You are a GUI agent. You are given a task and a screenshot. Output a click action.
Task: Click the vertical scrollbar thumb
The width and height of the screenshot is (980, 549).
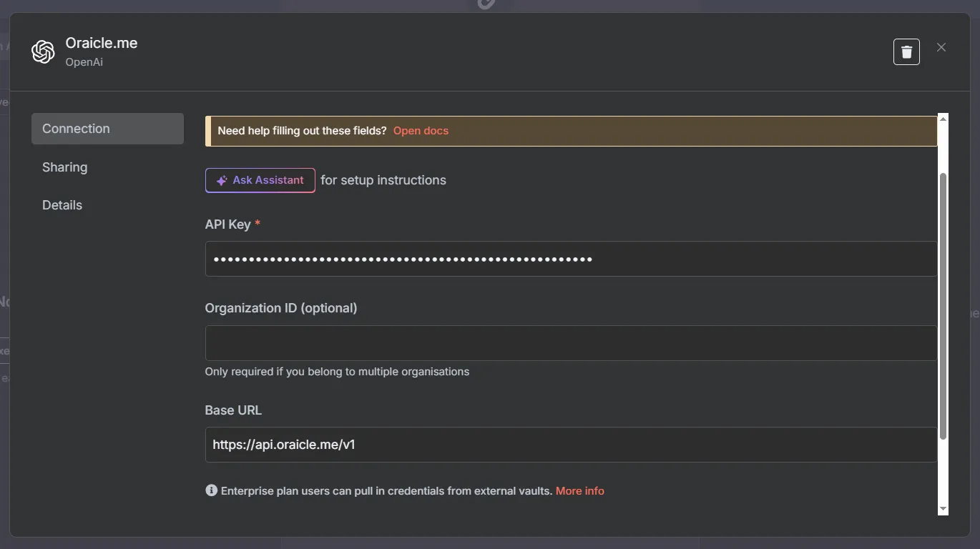[x=943, y=307]
